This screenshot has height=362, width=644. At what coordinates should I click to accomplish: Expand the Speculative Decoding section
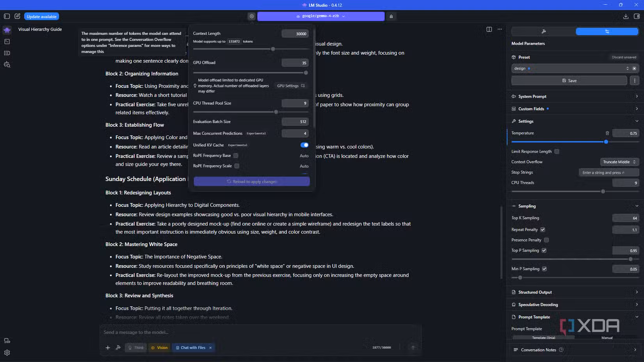click(x=575, y=305)
